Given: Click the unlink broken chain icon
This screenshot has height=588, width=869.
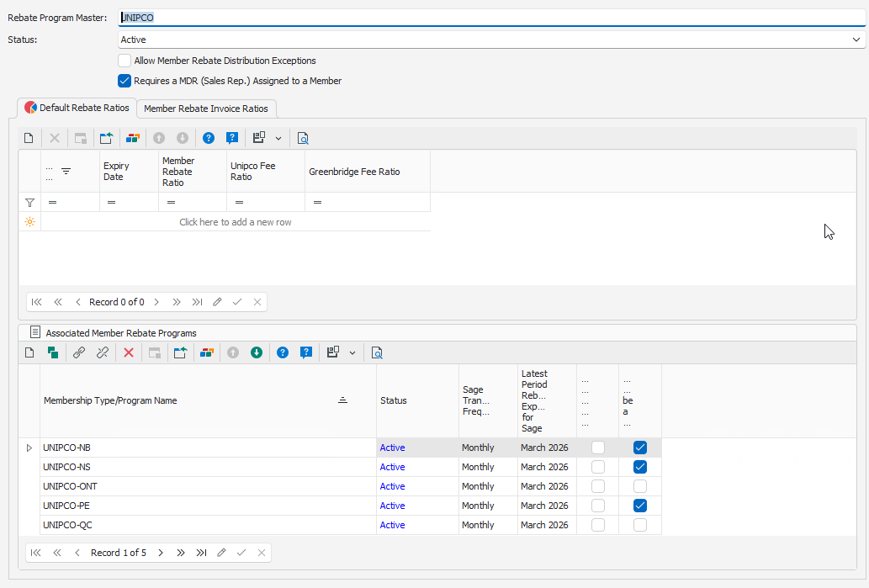Looking at the screenshot, I should click(103, 352).
